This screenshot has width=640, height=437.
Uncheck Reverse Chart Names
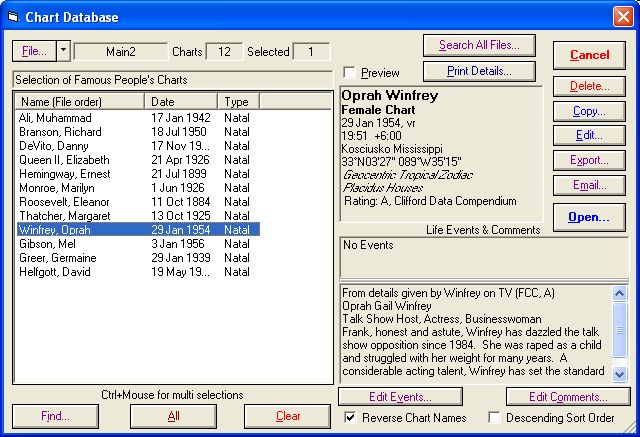[349, 418]
